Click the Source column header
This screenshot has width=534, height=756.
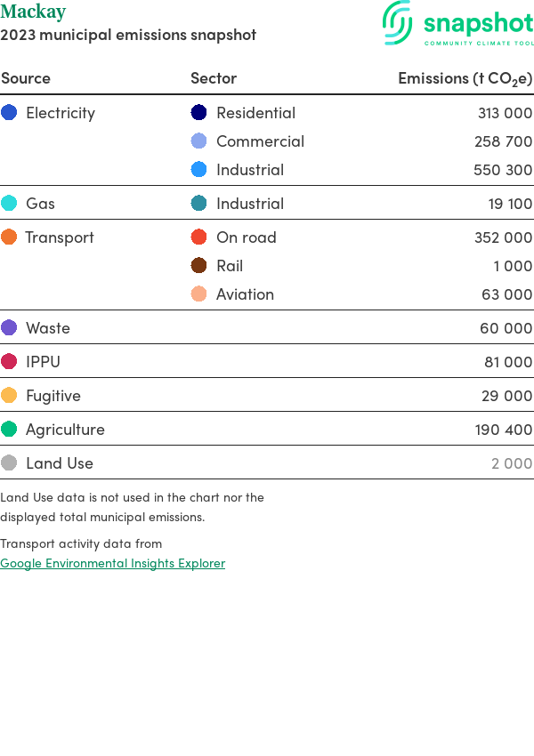click(26, 78)
